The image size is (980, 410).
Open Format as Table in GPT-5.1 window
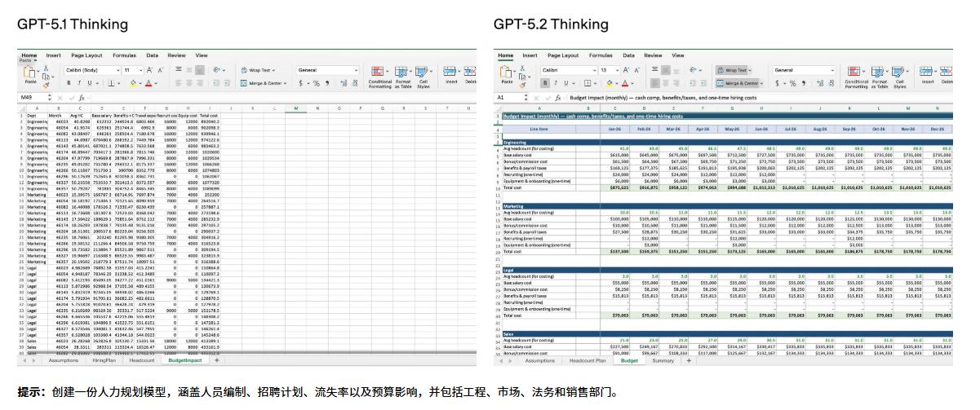403,77
